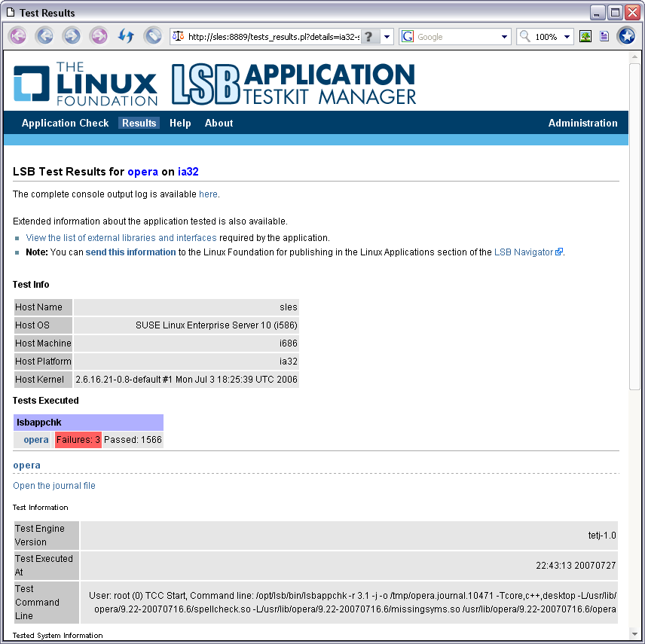This screenshot has height=644, width=645.
Task: Click the page scroll up arrow
Action: tap(635, 56)
